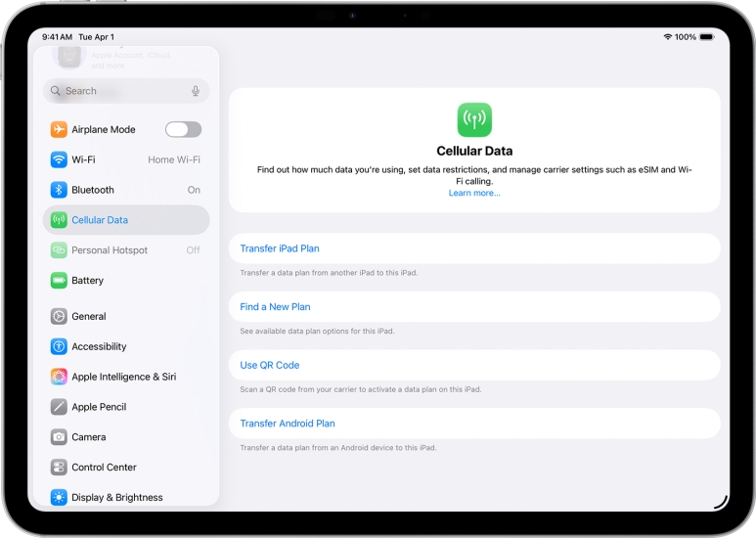Open Personal Hotspot settings row

pyautogui.click(x=126, y=250)
